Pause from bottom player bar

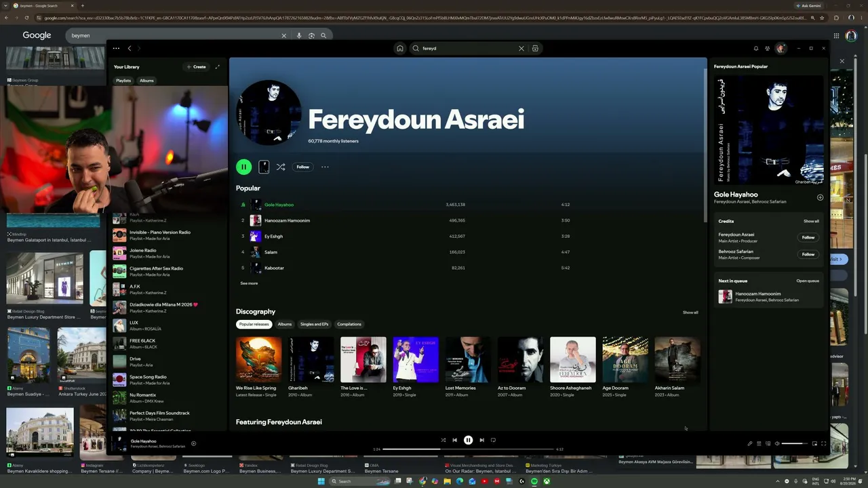coord(468,440)
